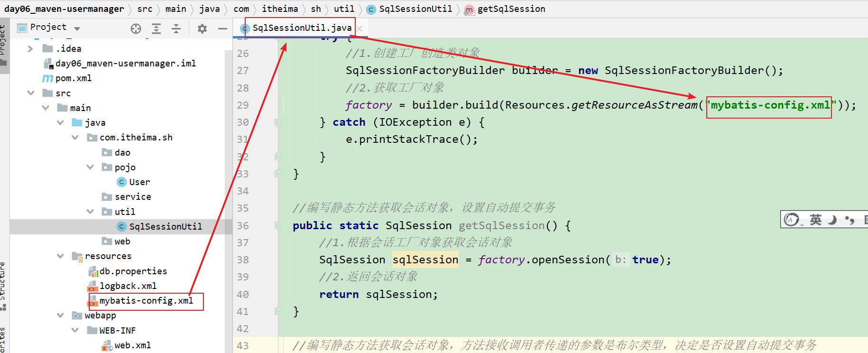868x353 pixels.
Task: Click the input method logo icon
Action: pyautogui.click(x=792, y=220)
